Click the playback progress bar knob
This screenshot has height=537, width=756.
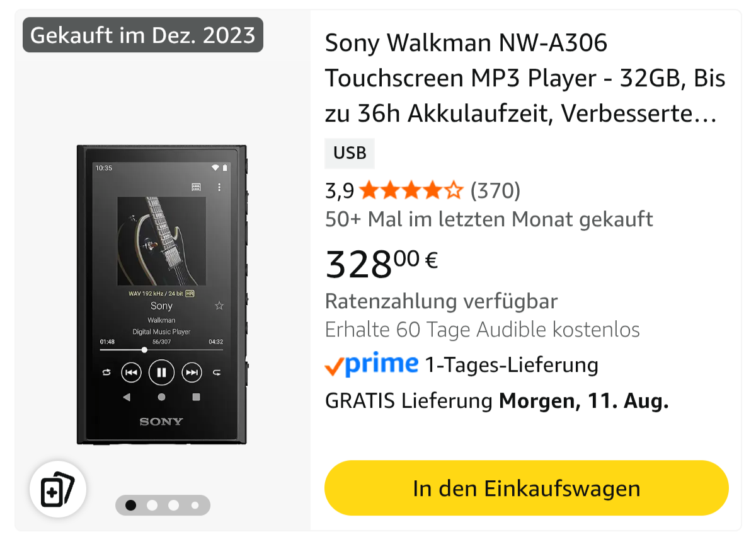pyautogui.click(x=144, y=349)
